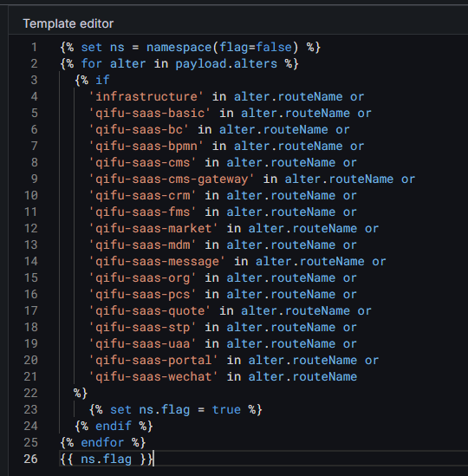
Task: Place cursor on 'endif' keyword
Action: pyautogui.click(x=114, y=426)
